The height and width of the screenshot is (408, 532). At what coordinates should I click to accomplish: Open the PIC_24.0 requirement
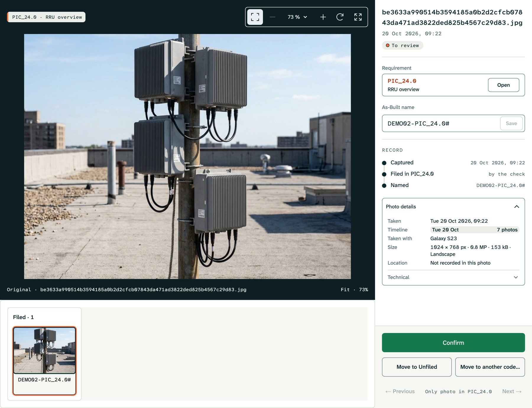point(503,85)
